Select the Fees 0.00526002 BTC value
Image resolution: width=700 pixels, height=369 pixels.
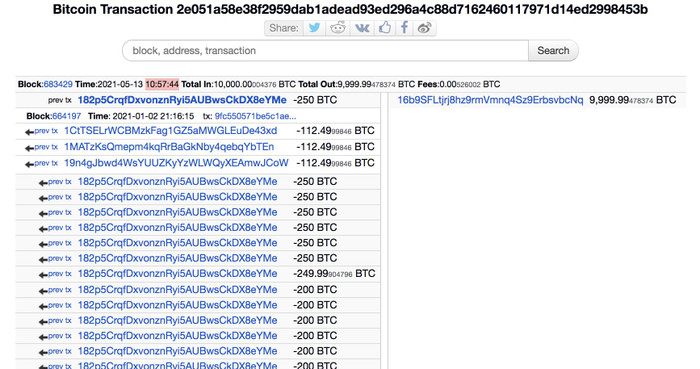[470, 84]
